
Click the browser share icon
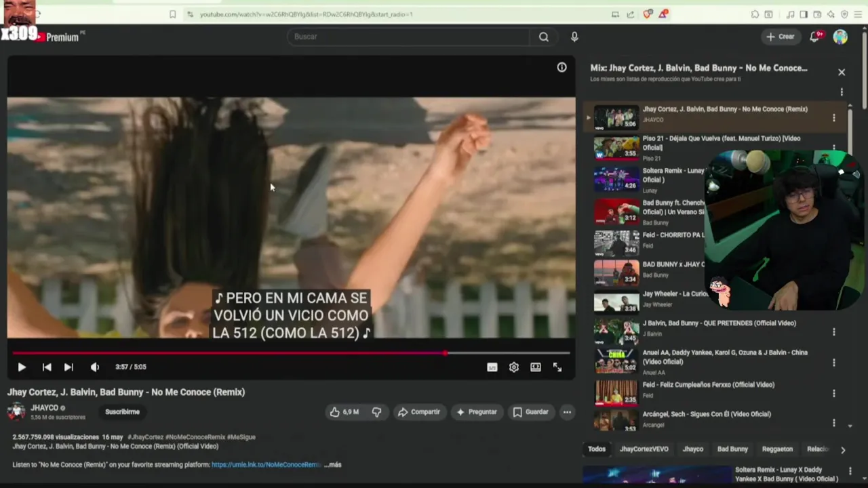pyautogui.click(x=631, y=14)
